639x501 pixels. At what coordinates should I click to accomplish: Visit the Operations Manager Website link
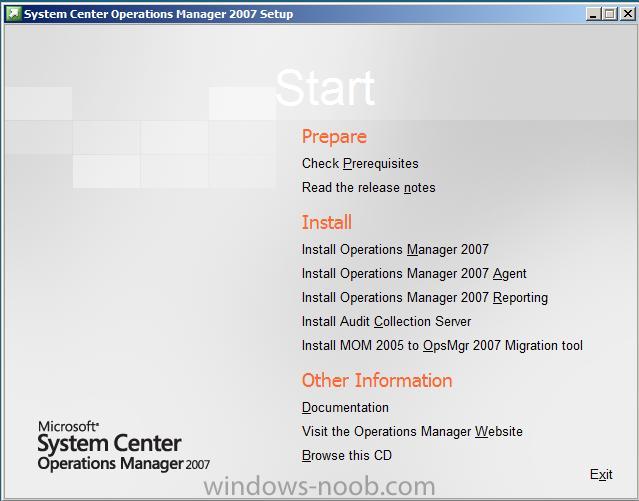412,432
